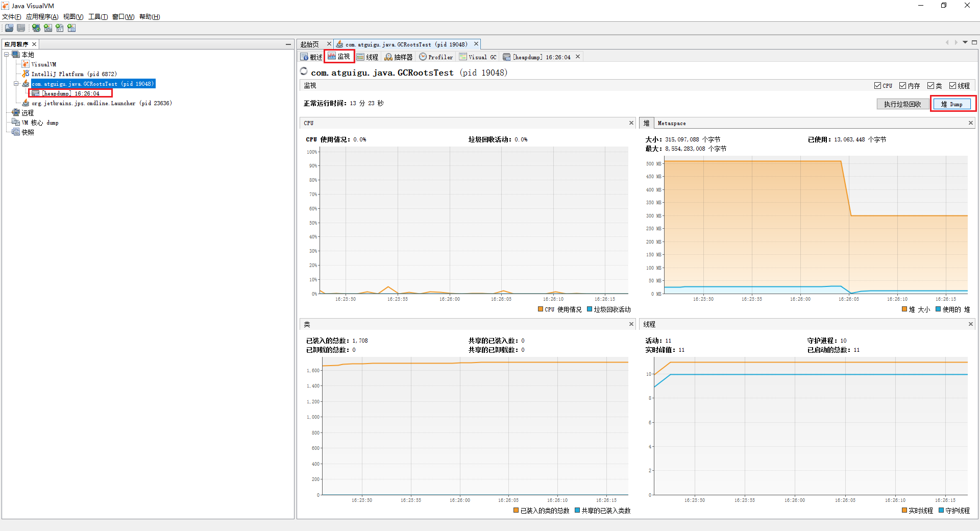Uncheck the 内存 memory checkbox
This screenshot has height=531, width=980.
[x=903, y=86]
